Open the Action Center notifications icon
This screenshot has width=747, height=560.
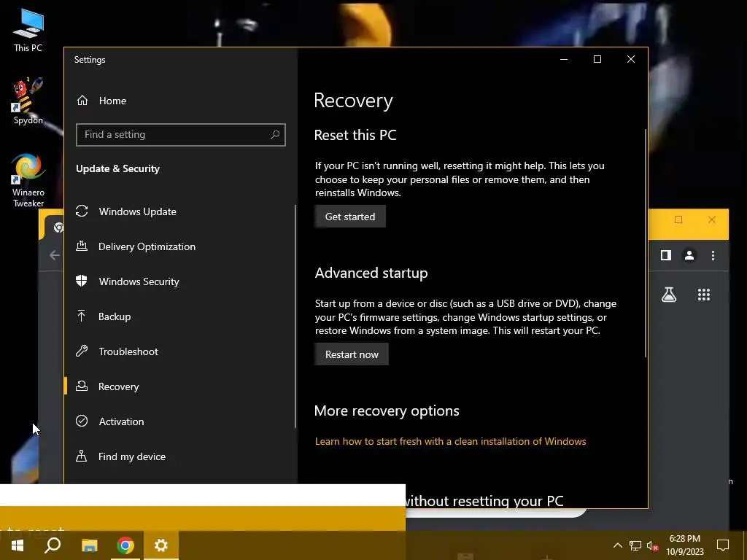coord(723,545)
